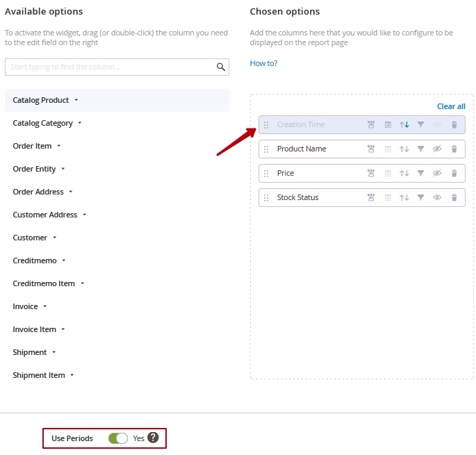
Task: Click the Use Periods help icon
Action: click(x=153, y=438)
